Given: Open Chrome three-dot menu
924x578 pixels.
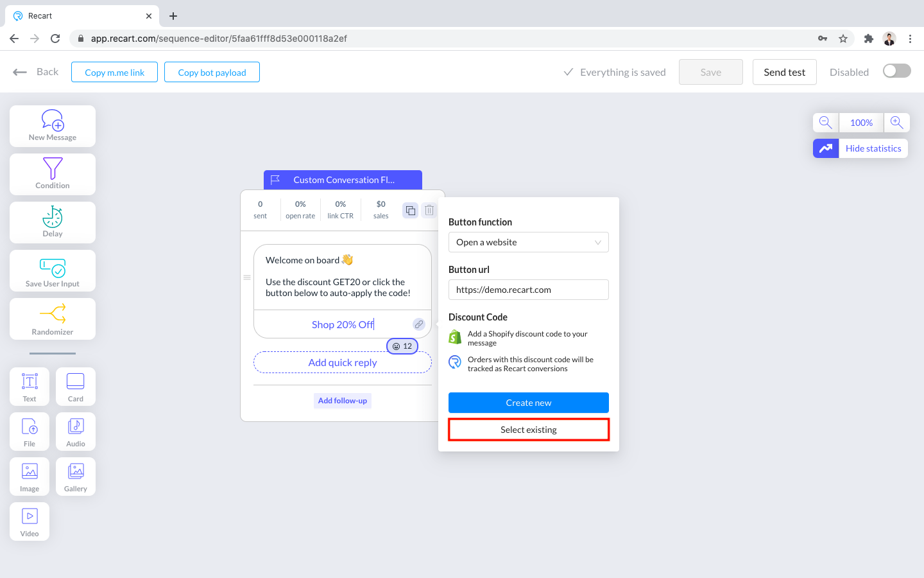Looking at the screenshot, I should point(910,39).
